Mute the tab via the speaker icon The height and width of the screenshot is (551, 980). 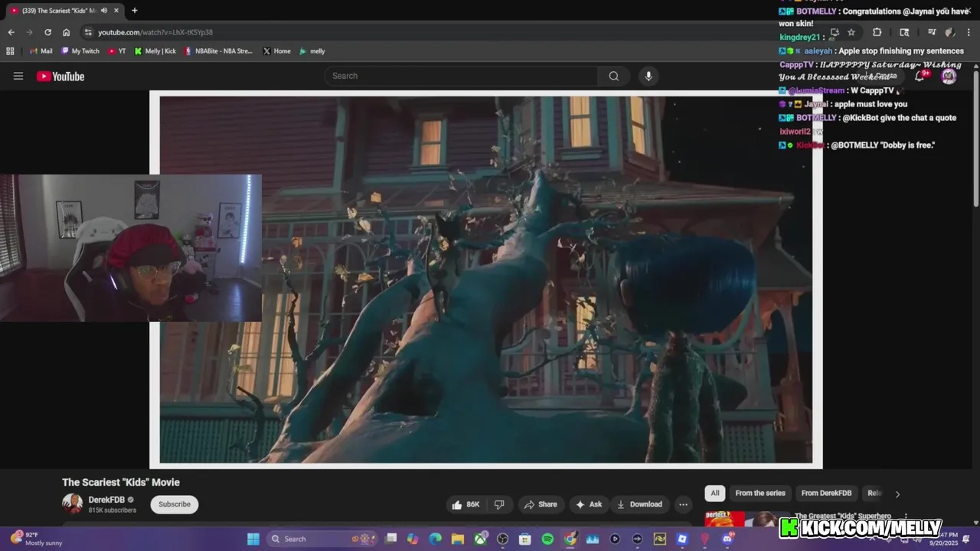(x=104, y=11)
